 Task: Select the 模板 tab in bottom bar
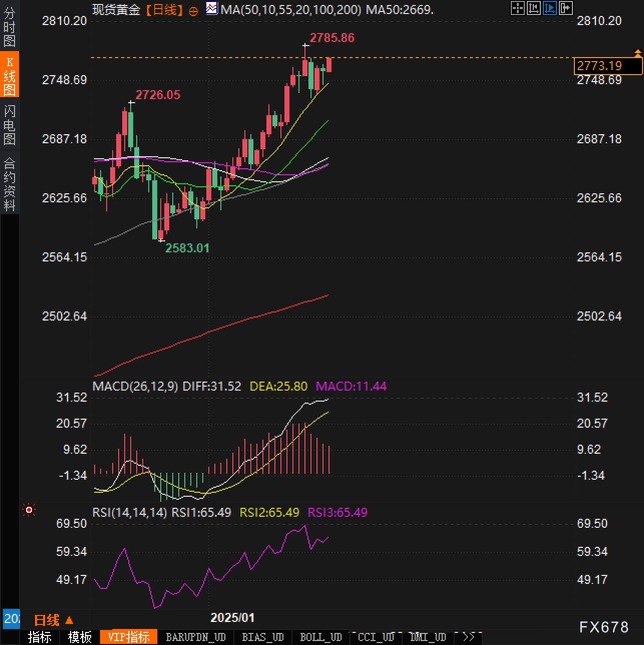click(80, 637)
